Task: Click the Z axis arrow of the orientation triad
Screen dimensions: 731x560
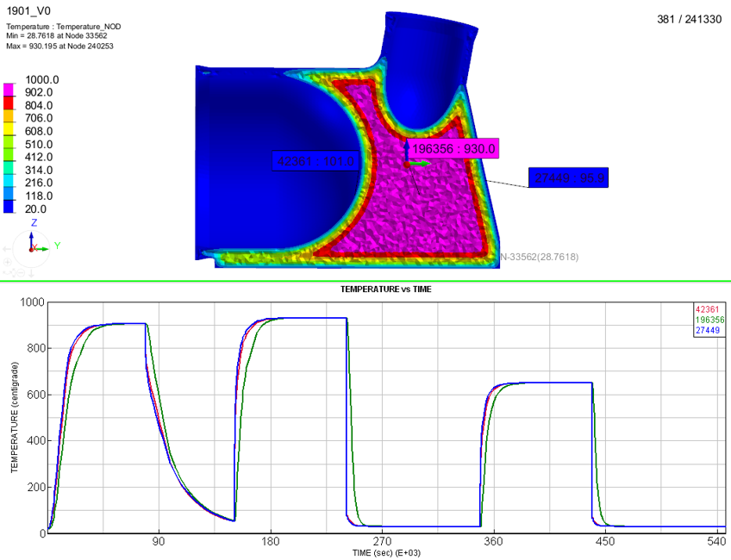Action: [x=33, y=227]
